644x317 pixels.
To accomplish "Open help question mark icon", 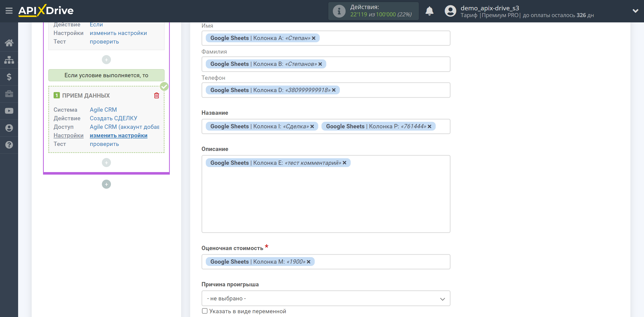I will (9, 145).
